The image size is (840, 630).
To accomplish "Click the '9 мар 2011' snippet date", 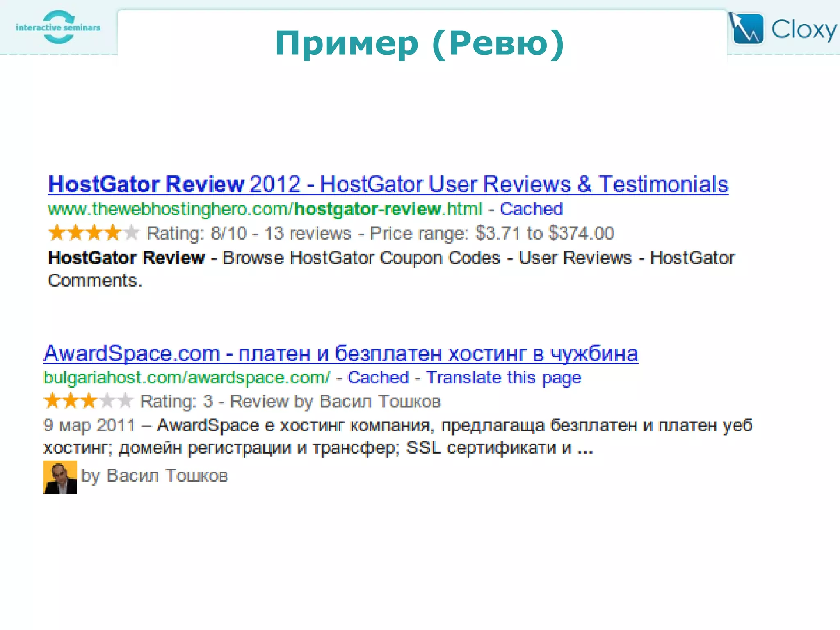I will click(89, 425).
